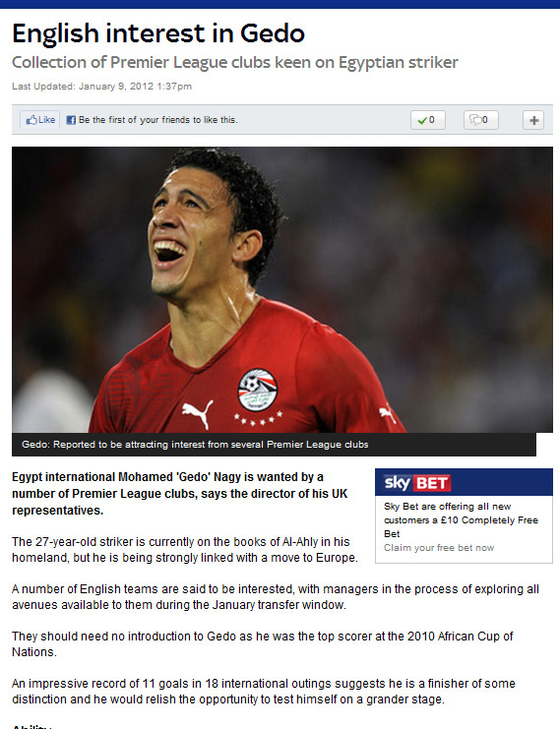Click the Puma logo on the jersey
Image resolution: width=560 pixels, height=729 pixels.
coord(198,414)
